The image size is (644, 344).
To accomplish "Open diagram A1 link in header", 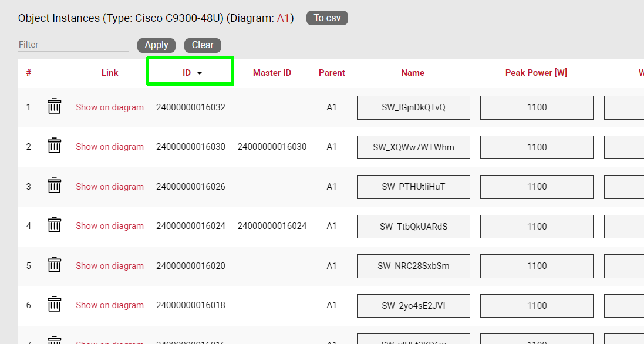I will click(283, 18).
